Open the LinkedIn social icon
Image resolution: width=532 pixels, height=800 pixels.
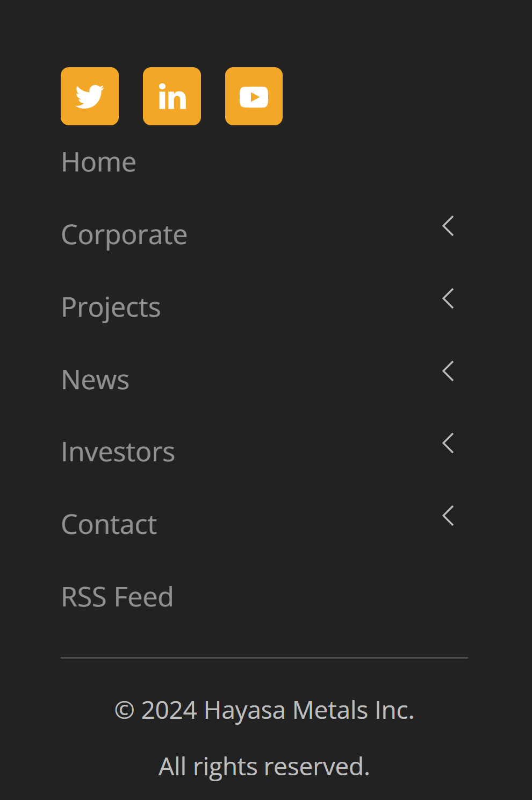click(x=172, y=96)
